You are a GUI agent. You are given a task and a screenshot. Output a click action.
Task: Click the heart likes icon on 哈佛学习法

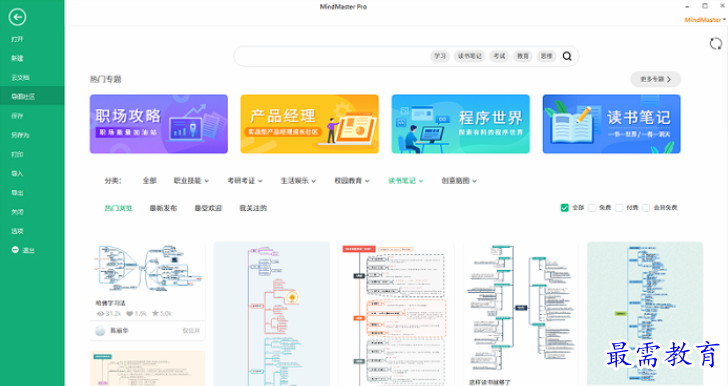click(x=130, y=314)
